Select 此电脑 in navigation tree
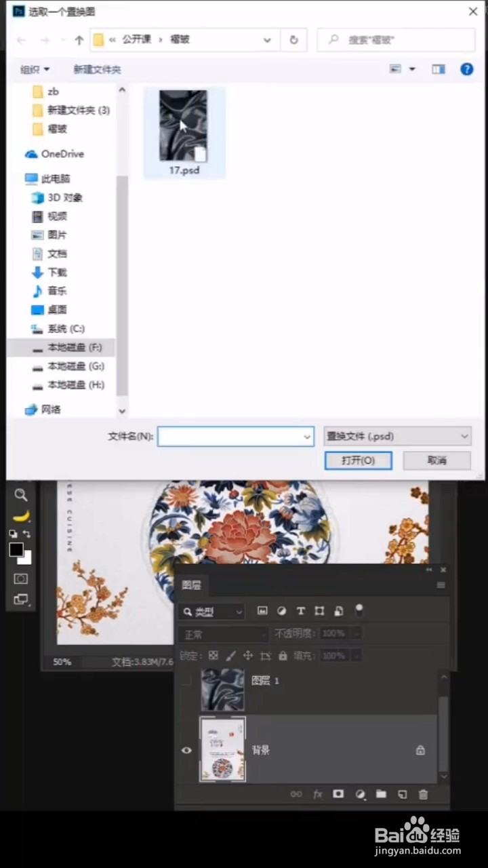Viewport: 488px width, 868px height. pos(56,179)
